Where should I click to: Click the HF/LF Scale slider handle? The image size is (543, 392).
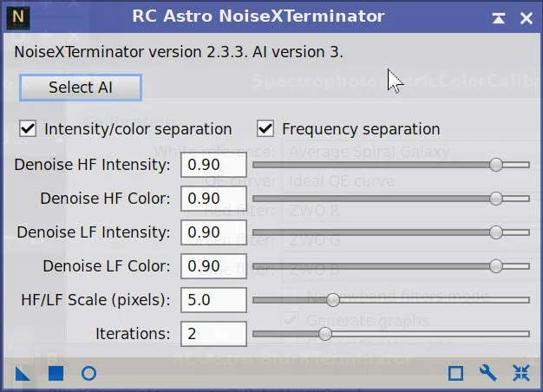(x=333, y=300)
